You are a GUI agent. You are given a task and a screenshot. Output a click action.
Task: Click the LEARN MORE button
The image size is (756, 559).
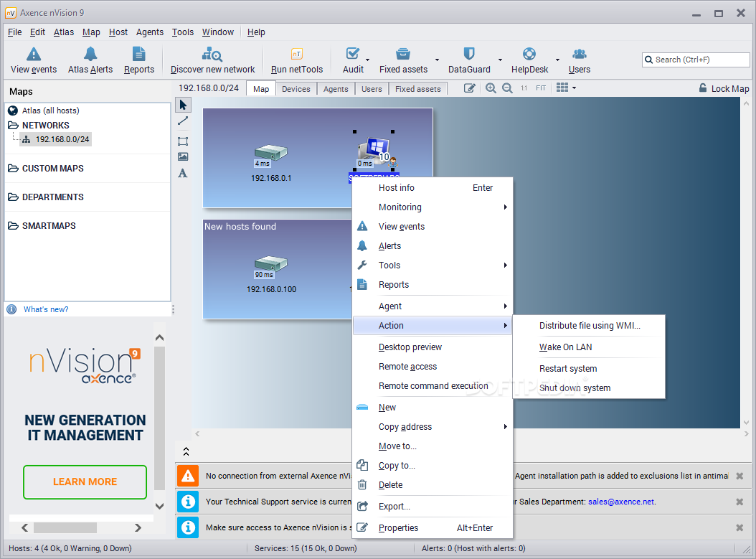(85, 482)
